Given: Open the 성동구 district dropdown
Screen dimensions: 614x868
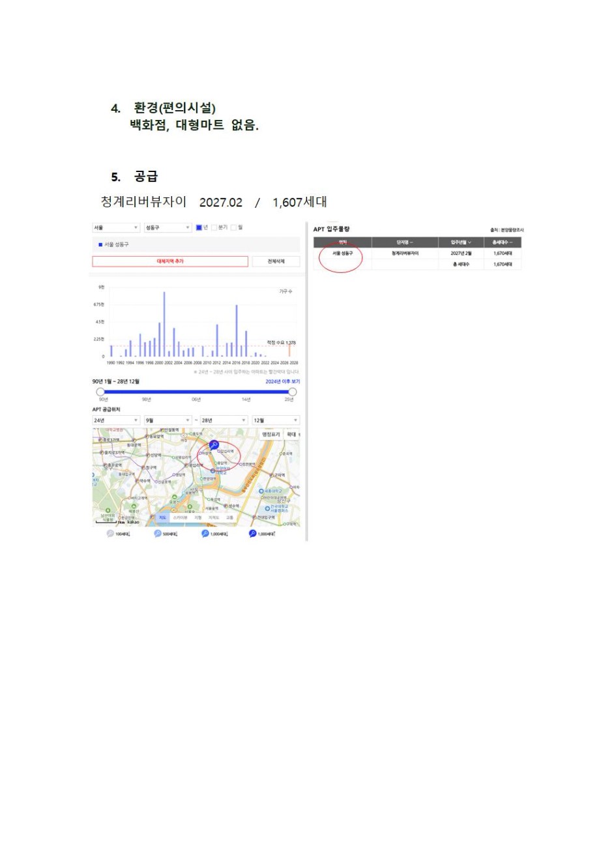Looking at the screenshot, I should tap(168, 227).
